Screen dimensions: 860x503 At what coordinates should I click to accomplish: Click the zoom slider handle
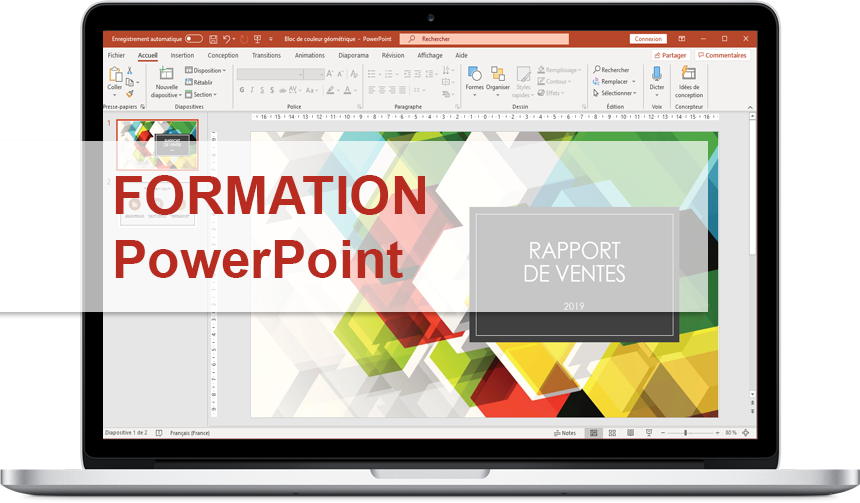(686, 433)
